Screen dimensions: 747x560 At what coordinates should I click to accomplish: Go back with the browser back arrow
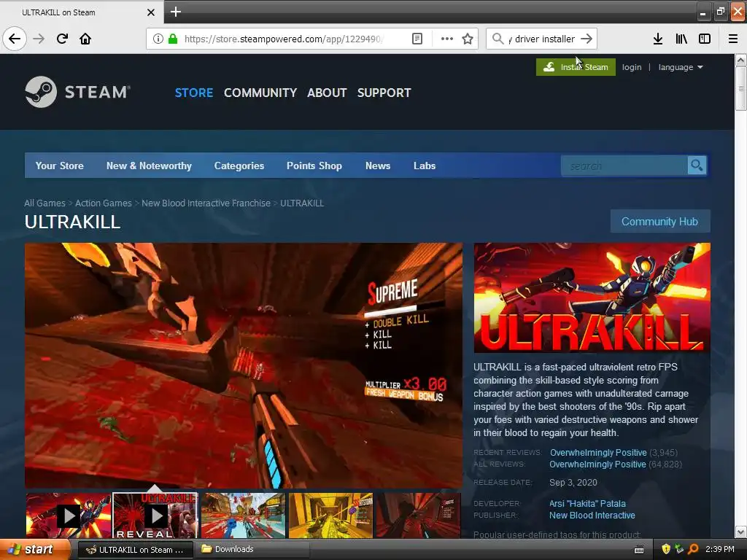[x=15, y=39]
